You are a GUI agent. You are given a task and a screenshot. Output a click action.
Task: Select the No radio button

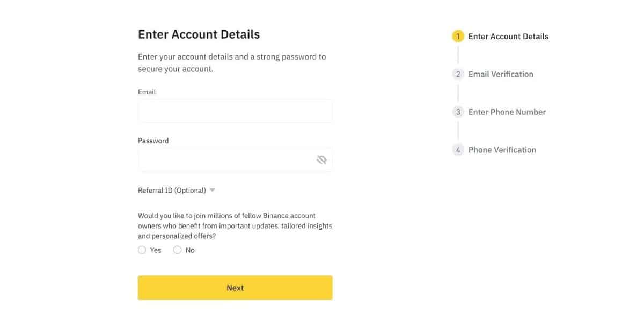point(177,250)
